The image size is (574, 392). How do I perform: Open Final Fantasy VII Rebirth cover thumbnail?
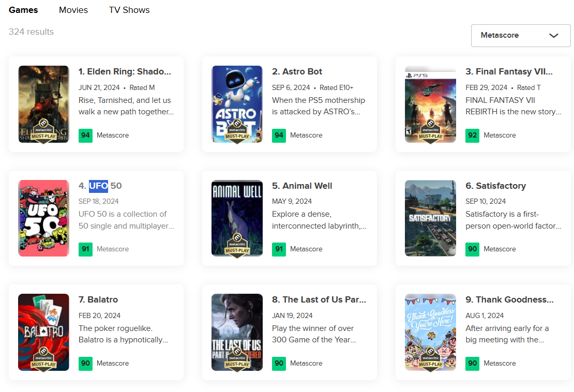point(430,104)
